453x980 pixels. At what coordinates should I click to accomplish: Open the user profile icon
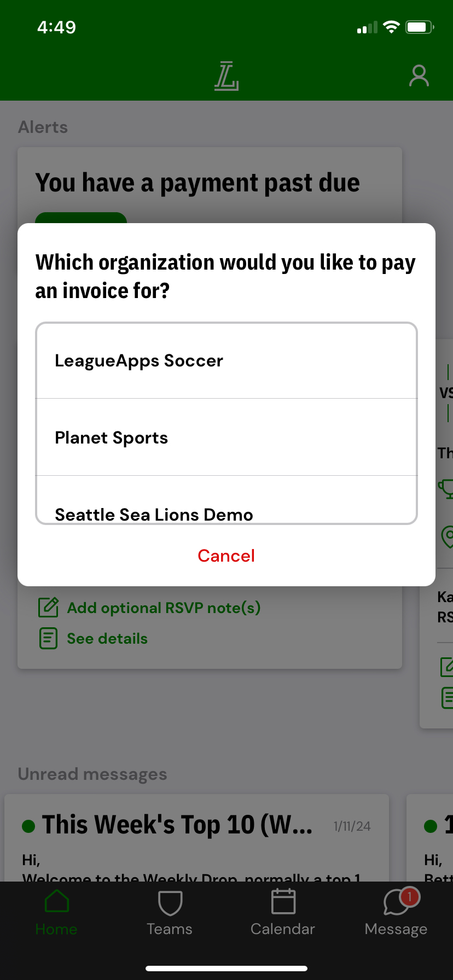tap(419, 76)
